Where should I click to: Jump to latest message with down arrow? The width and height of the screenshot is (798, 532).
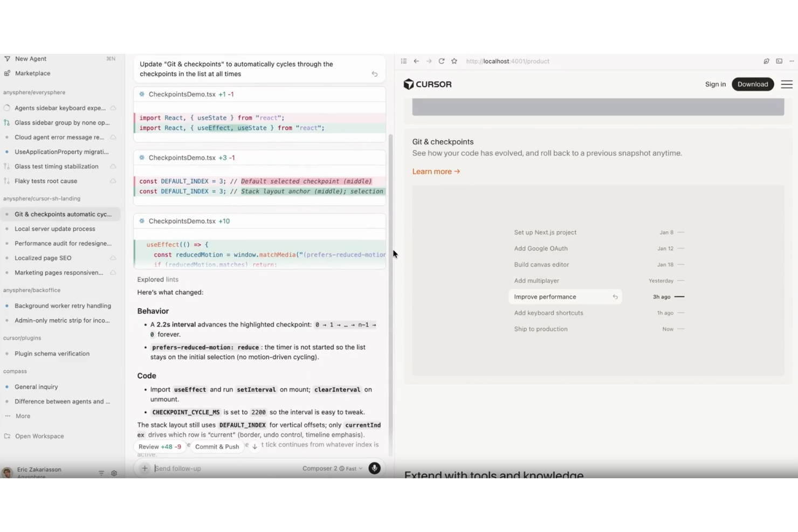(x=254, y=447)
